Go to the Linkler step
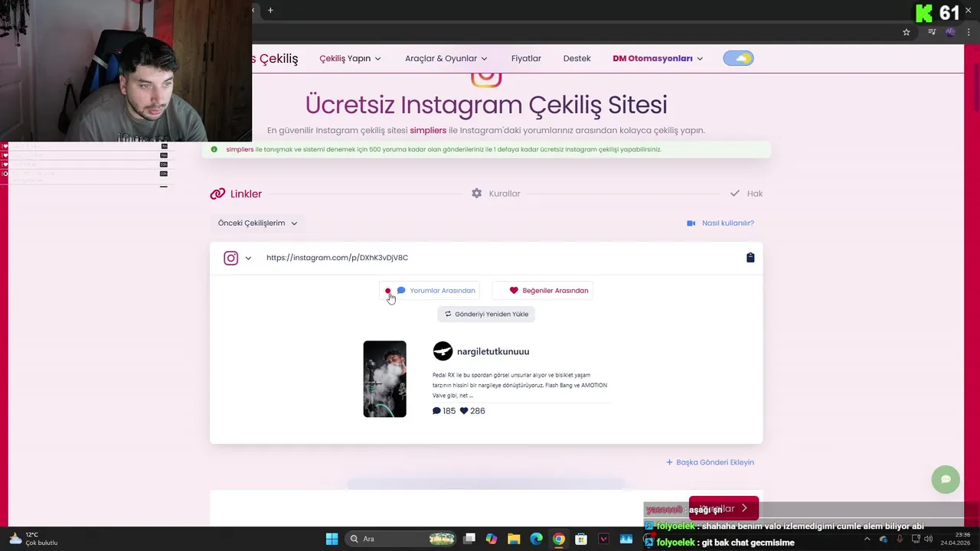The image size is (980, 551). (237, 194)
